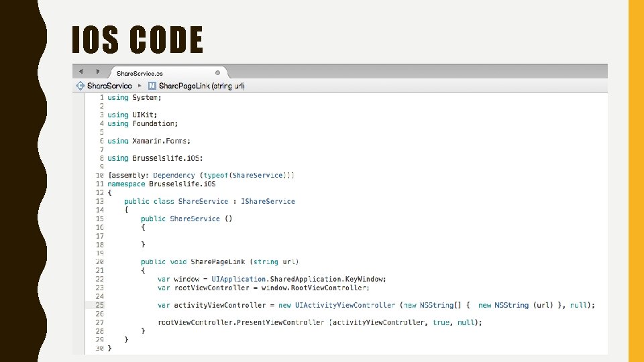Close the ShareService.cs tab dot
The height and width of the screenshot is (362, 644).
coord(217,72)
